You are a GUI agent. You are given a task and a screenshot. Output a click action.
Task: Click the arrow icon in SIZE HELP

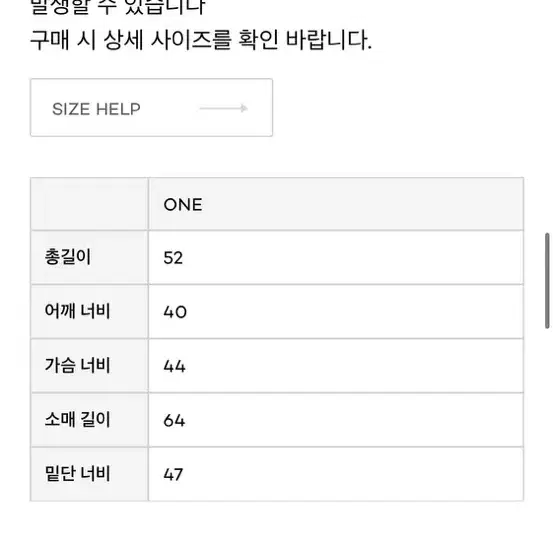(223, 108)
